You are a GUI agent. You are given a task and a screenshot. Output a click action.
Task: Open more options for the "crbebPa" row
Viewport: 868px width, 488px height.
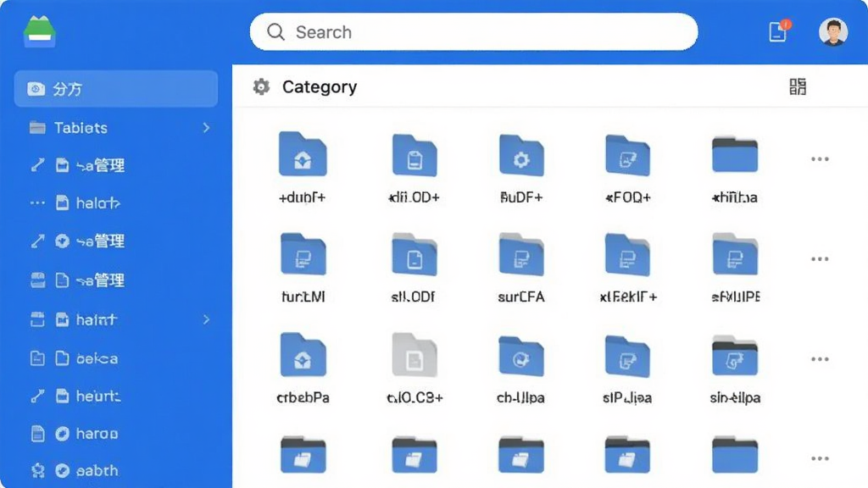pyautogui.click(x=820, y=359)
